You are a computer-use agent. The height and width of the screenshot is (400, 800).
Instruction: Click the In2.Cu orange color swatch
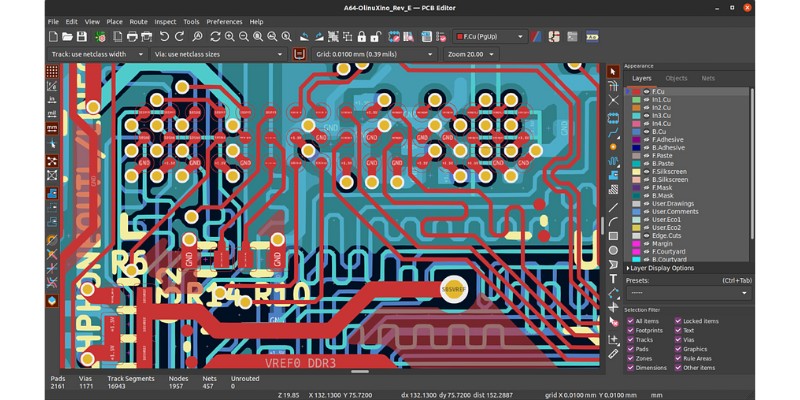636,108
